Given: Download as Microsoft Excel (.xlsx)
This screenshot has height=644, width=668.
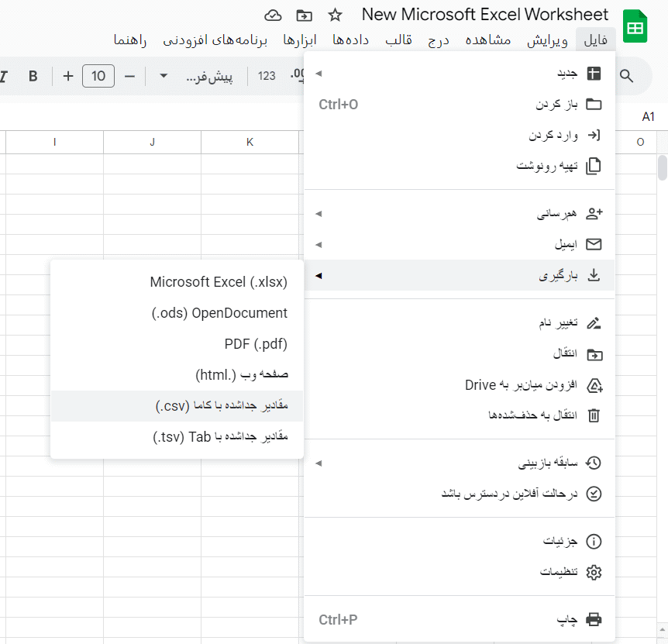Looking at the screenshot, I should coord(177,282).
